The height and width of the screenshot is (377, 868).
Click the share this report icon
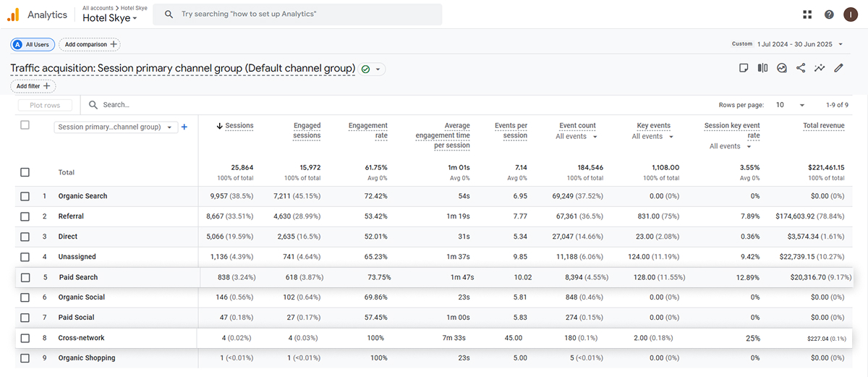[x=801, y=68]
